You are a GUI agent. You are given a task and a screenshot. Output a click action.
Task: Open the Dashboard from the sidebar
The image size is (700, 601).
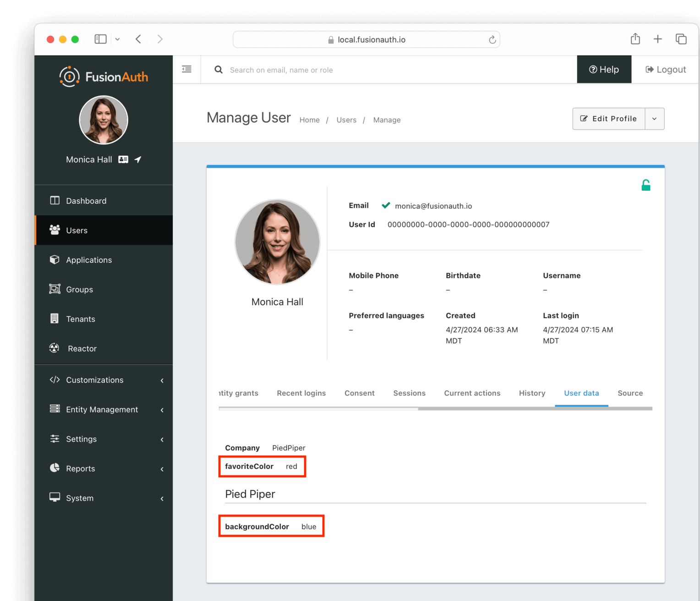coord(86,200)
